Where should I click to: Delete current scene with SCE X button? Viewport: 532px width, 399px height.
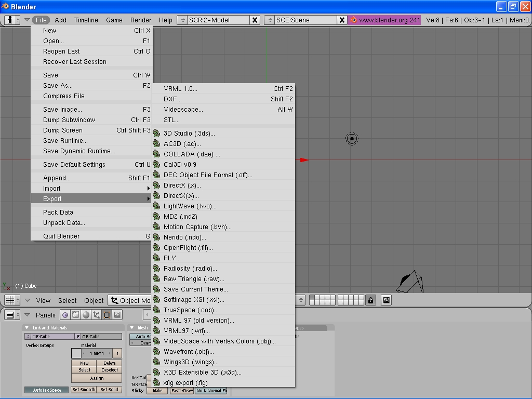tap(342, 20)
